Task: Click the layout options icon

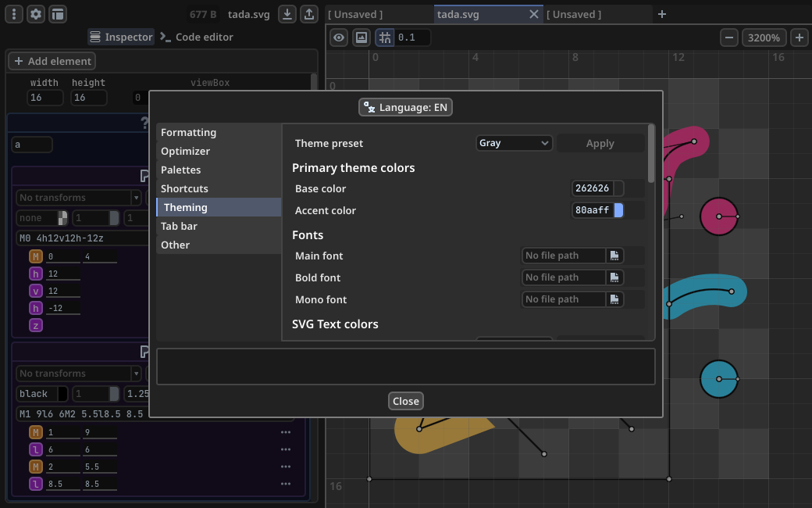Action: (58, 14)
